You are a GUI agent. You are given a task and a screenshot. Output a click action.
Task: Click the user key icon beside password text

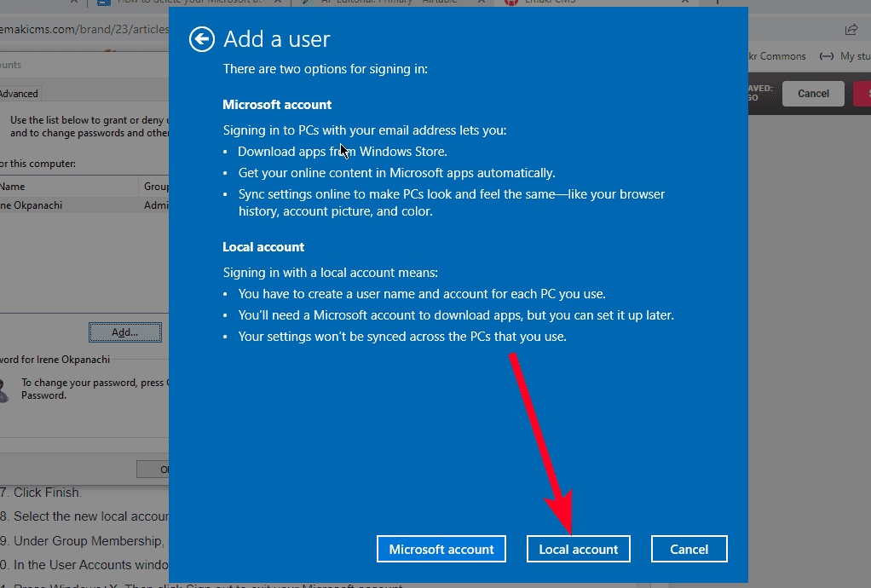[5, 389]
